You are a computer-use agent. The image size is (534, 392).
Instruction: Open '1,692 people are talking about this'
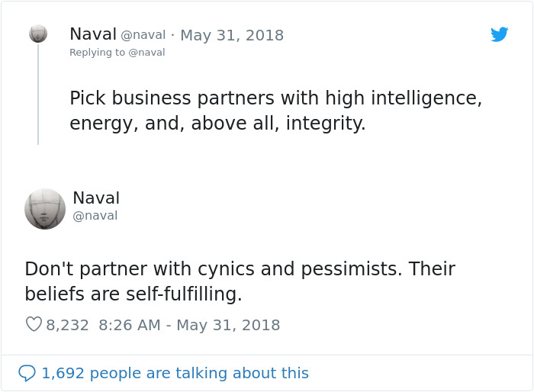pos(175,373)
